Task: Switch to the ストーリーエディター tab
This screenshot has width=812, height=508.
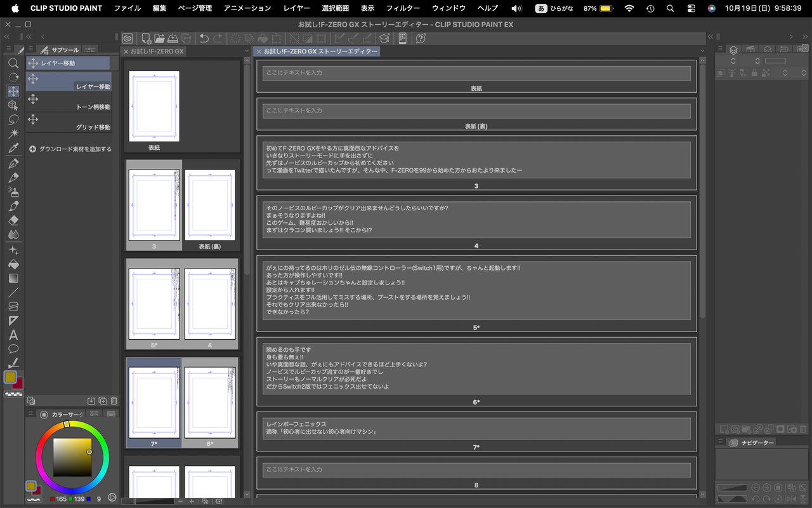Action: pos(317,51)
